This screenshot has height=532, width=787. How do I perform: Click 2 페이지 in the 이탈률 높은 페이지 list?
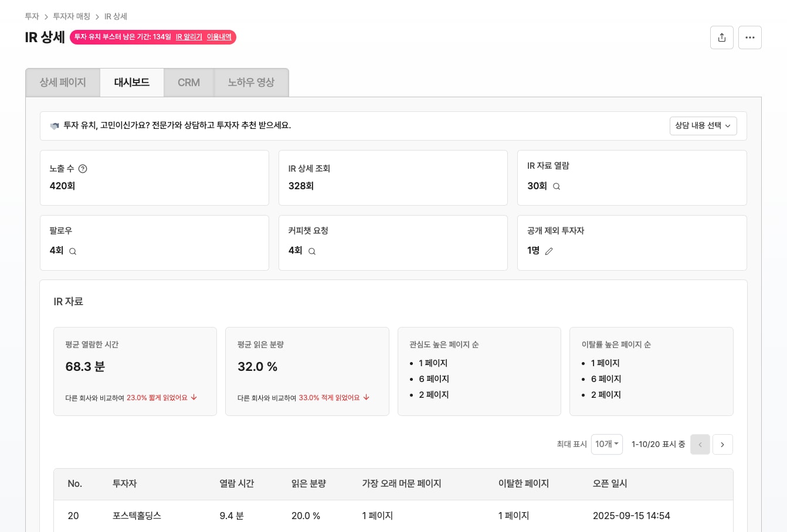pos(606,395)
